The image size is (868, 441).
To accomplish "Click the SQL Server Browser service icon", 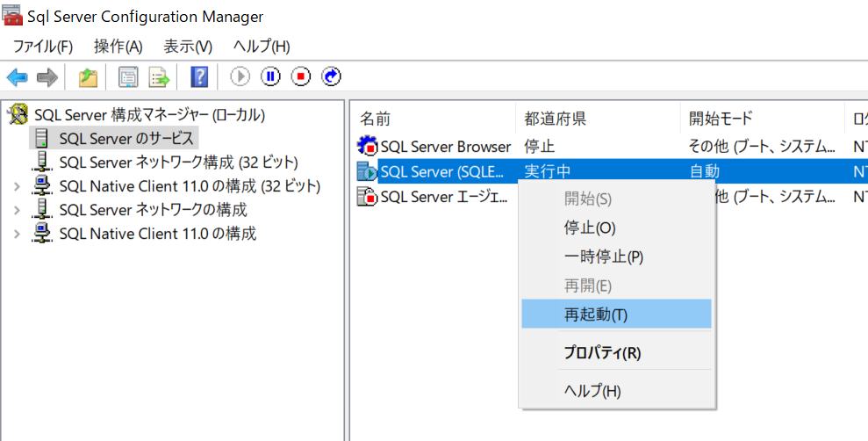I will 368,146.
